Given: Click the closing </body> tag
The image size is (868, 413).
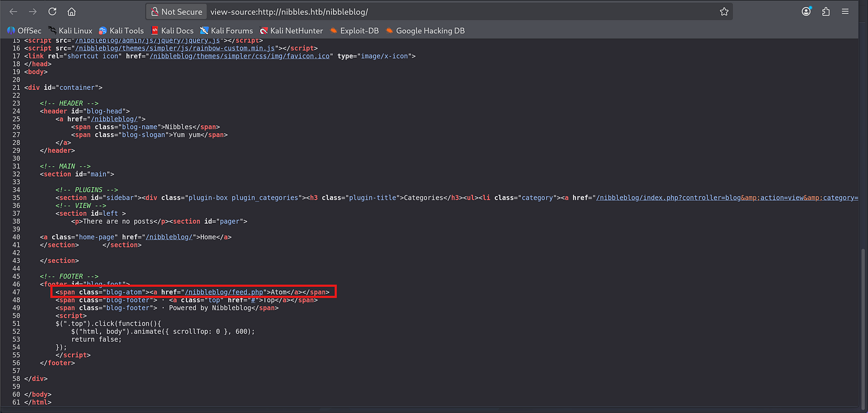Looking at the screenshot, I should 38,394.
